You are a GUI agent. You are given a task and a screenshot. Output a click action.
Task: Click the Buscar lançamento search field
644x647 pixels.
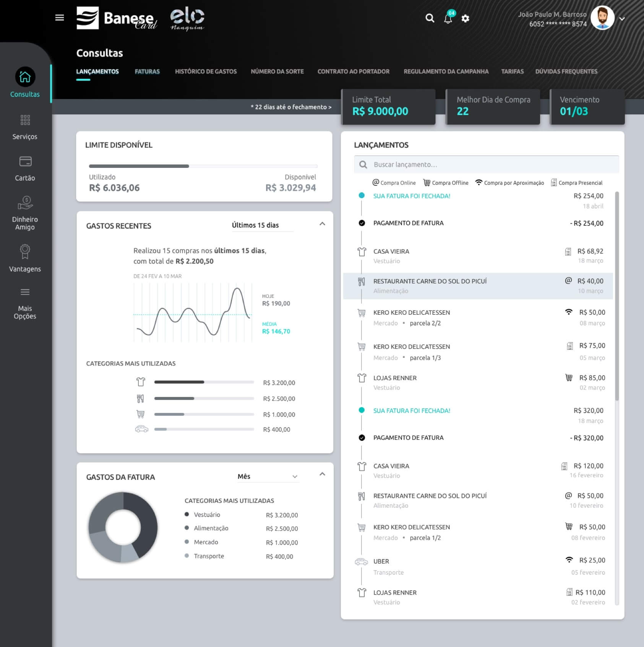tap(486, 164)
